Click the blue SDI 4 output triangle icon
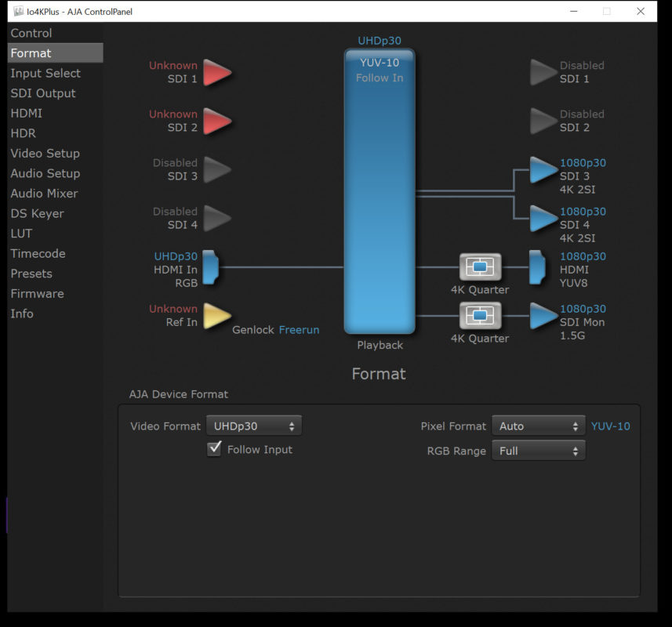The height and width of the screenshot is (627, 672). tap(543, 219)
